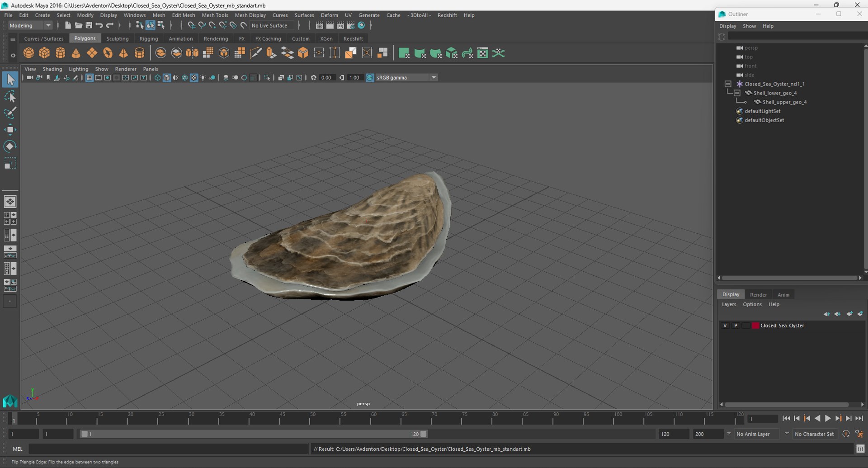
Task: Activate the Scale tool
Action: click(10, 163)
